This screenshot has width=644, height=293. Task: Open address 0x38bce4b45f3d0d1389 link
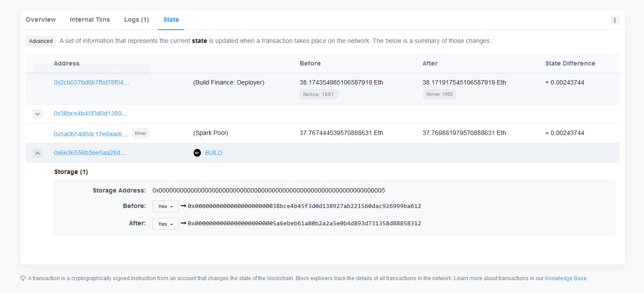(x=91, y=114)
